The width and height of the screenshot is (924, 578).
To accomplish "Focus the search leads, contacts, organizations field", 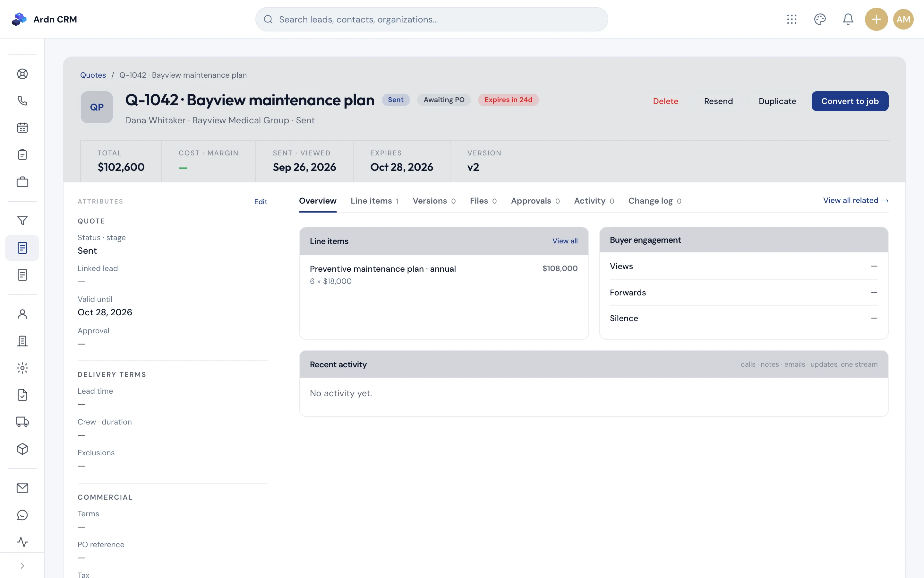I will (x=432, y=19).
